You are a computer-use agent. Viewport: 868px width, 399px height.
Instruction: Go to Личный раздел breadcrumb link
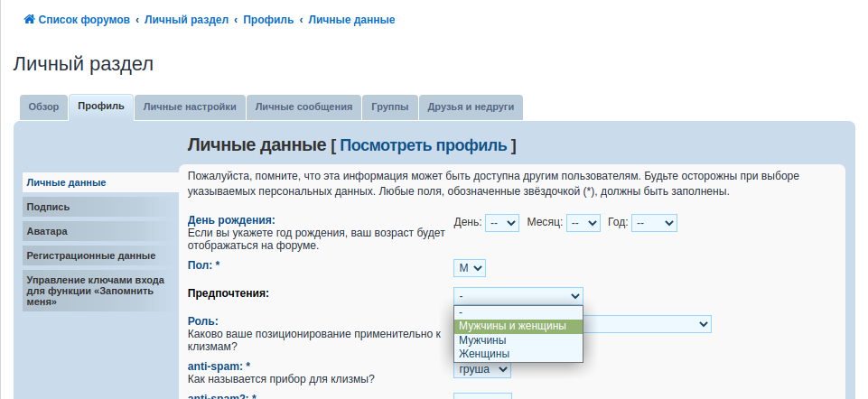186,20
